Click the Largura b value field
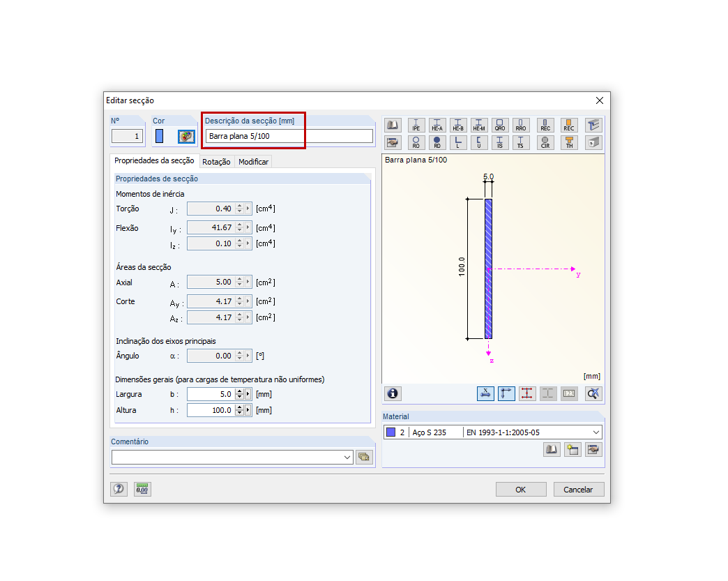Screen dimensions: 728x581 click(211, 394)
